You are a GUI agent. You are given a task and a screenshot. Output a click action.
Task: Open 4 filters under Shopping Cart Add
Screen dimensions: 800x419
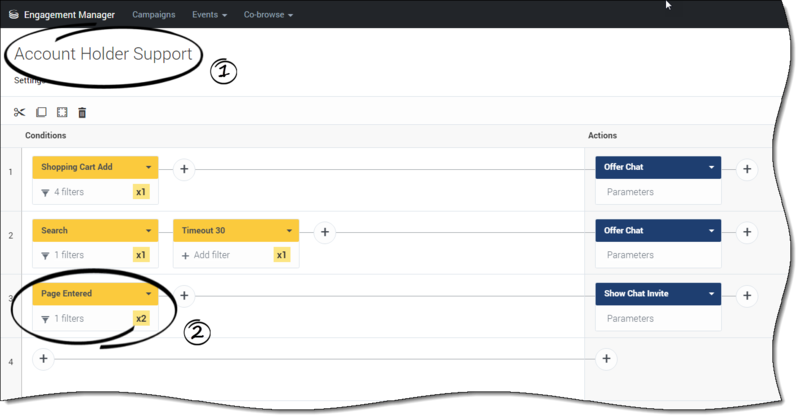pos(68,191)
